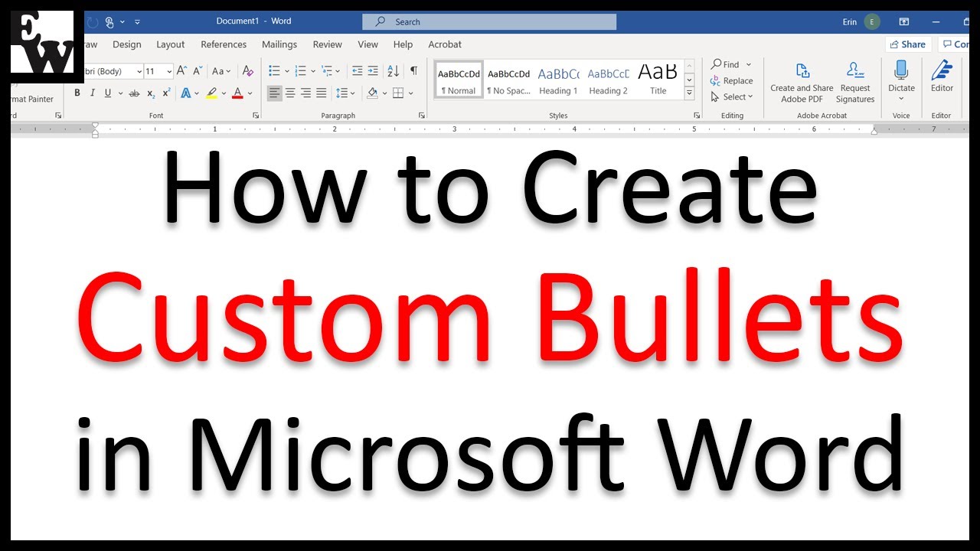Start a numbered list via Numbering icon
This screenshot has width=980, height=551.
coord(300,70)
